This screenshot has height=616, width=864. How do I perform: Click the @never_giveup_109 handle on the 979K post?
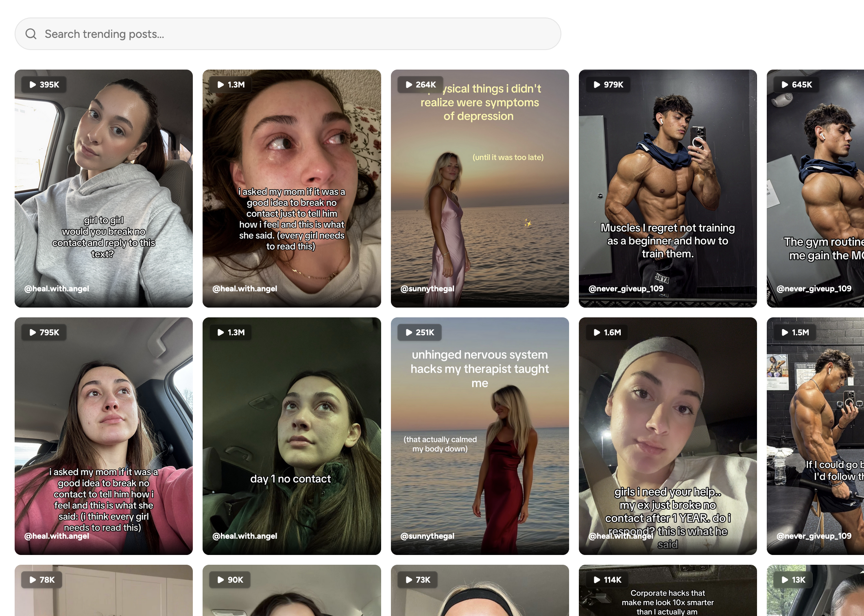[626, 288]
